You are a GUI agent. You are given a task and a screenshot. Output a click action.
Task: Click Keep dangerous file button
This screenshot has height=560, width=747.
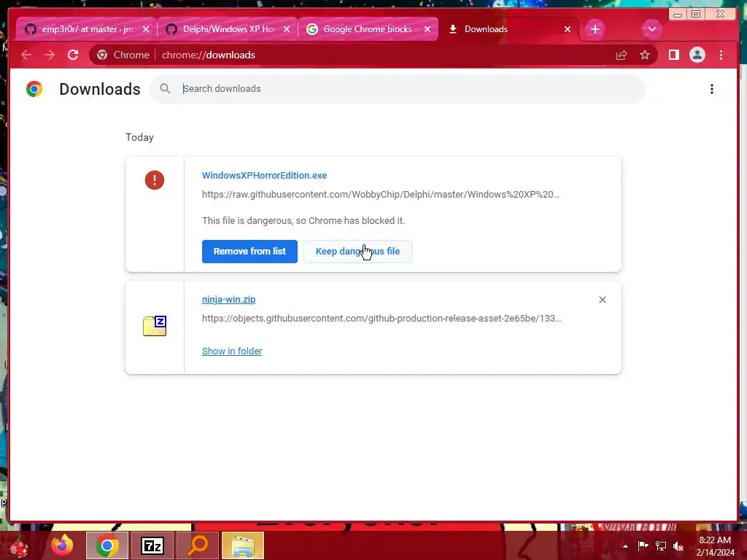click(x=357, y=252)
